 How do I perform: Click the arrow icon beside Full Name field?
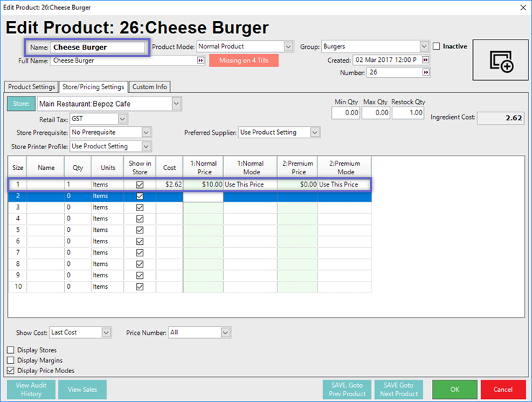(200, 61)
